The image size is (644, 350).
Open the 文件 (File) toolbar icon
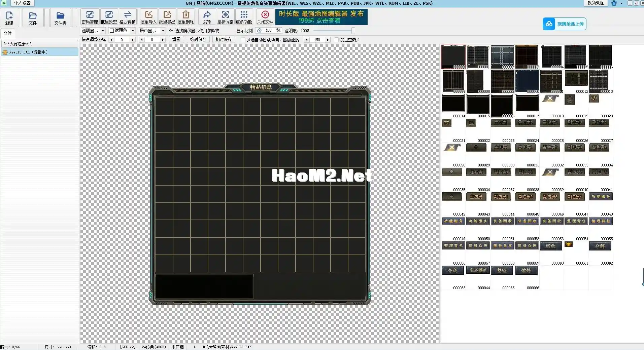[x=33, y=18]
